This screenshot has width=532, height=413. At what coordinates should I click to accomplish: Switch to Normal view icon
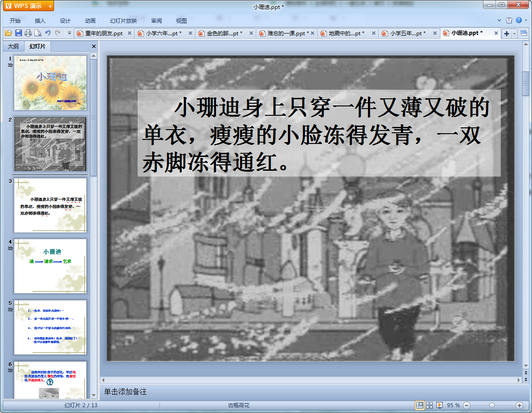click(420, 405)
